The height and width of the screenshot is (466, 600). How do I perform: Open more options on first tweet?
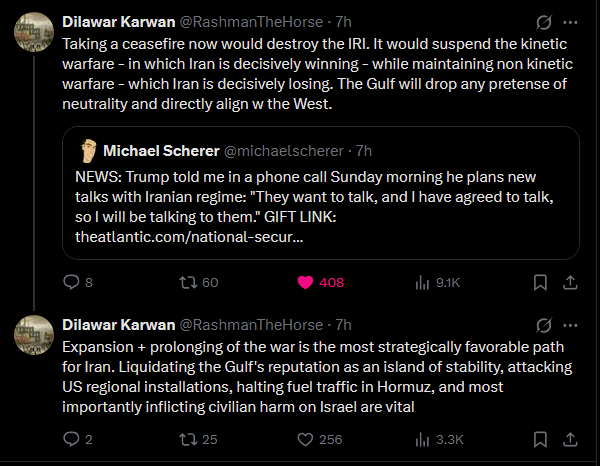tap(570, 21)
